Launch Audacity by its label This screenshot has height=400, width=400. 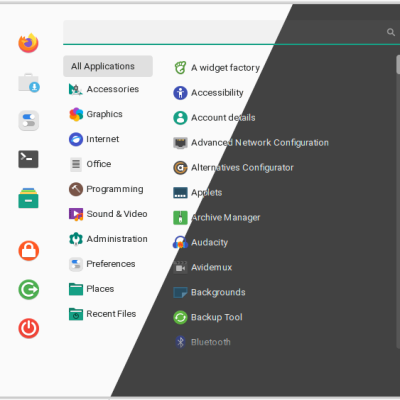pos(209,242)
